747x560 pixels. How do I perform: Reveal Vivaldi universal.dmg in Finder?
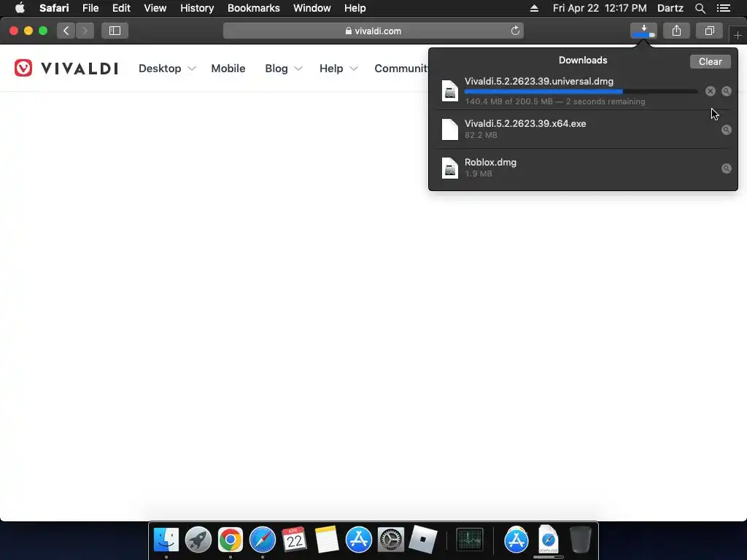point(726,91)
